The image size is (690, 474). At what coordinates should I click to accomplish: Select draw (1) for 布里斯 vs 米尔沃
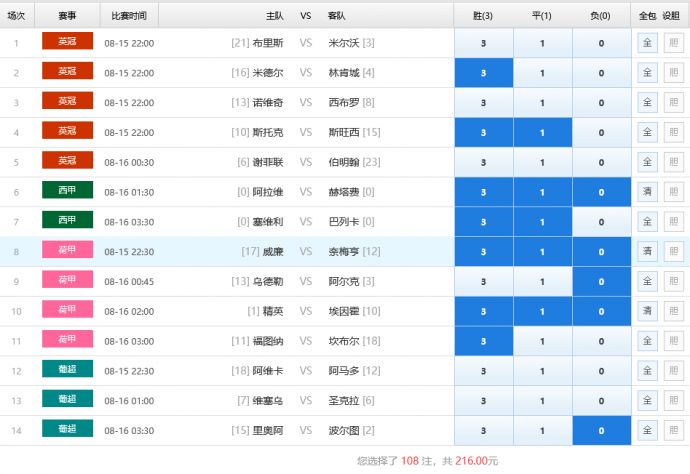pos(543,43)
